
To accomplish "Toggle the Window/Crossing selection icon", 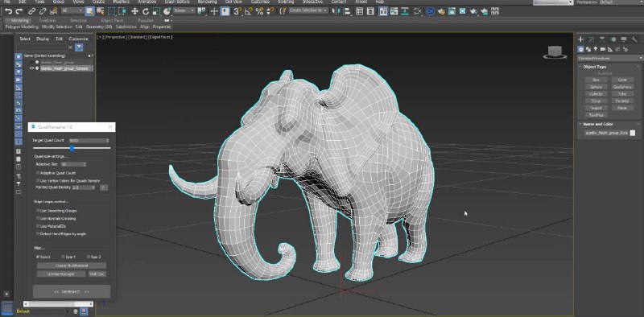I will [122, 11].
